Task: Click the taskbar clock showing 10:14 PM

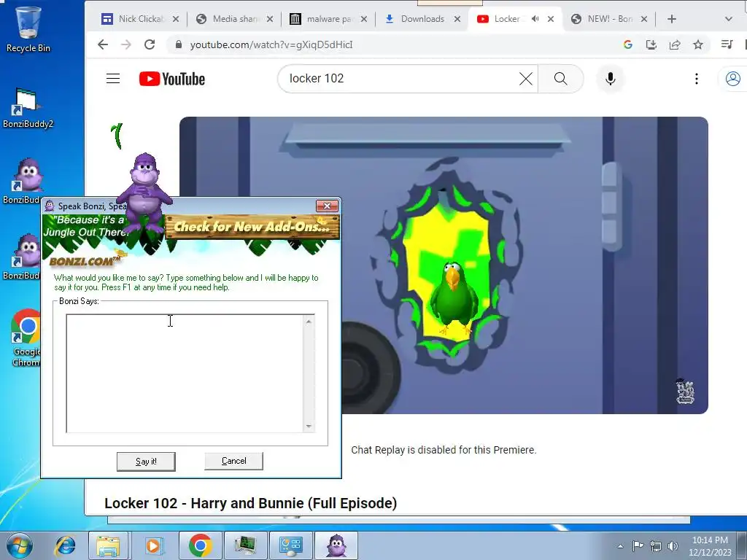Action: click(710, 546)
